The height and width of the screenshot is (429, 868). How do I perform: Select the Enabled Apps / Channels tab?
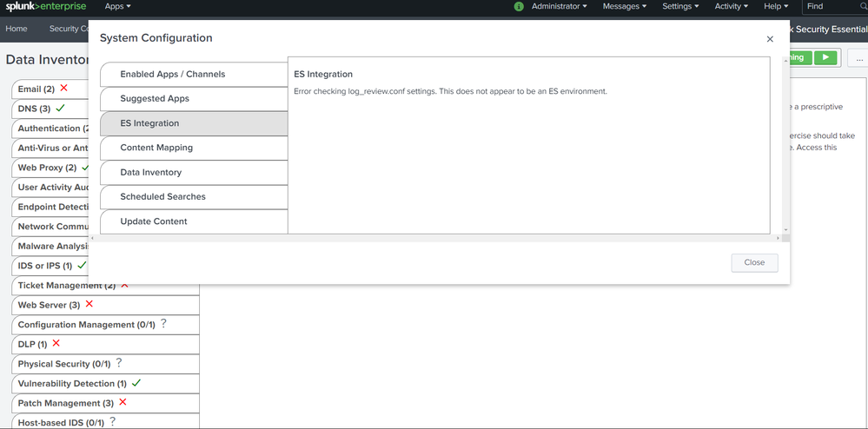pos(194,74)
